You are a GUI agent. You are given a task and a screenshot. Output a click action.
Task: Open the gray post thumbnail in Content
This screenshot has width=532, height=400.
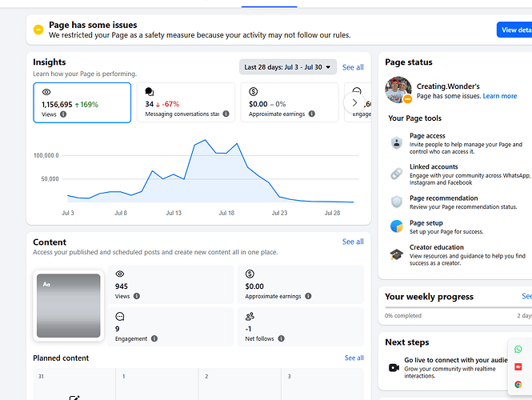(69, 306)
